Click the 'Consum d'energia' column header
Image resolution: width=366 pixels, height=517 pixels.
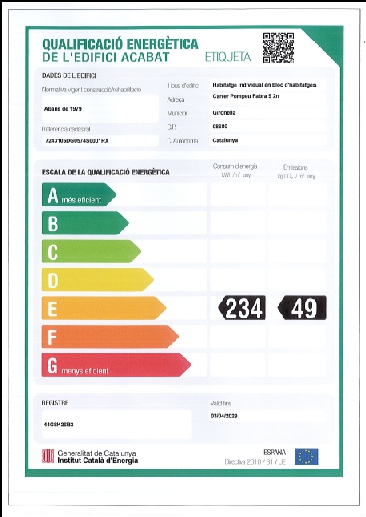click(x=235, y=166)
